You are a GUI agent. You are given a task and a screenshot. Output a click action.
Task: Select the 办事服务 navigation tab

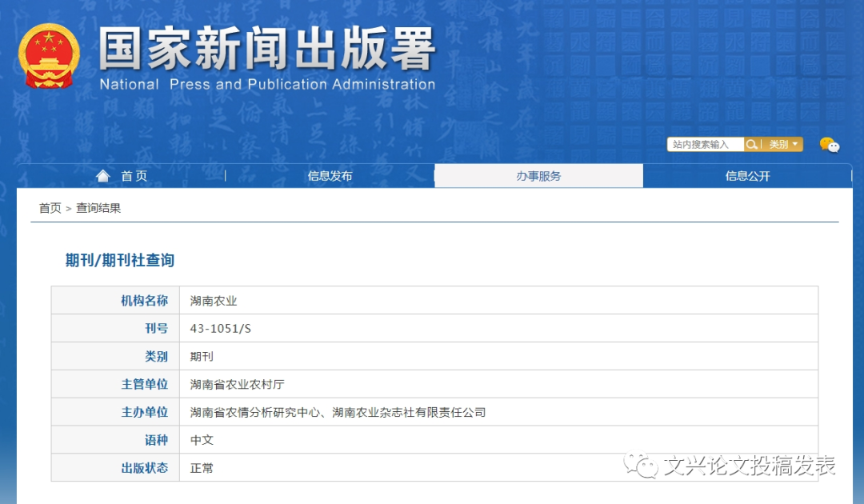coord(538,176)
